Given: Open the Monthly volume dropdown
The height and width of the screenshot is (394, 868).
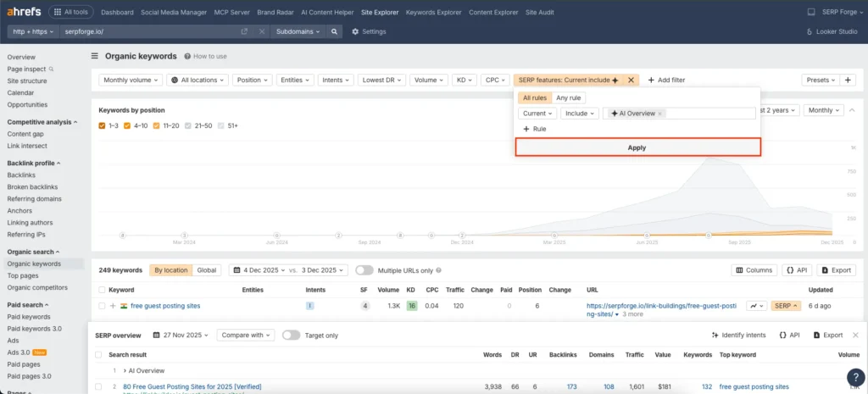Looking at the screenshot, I should coord(131,80).
